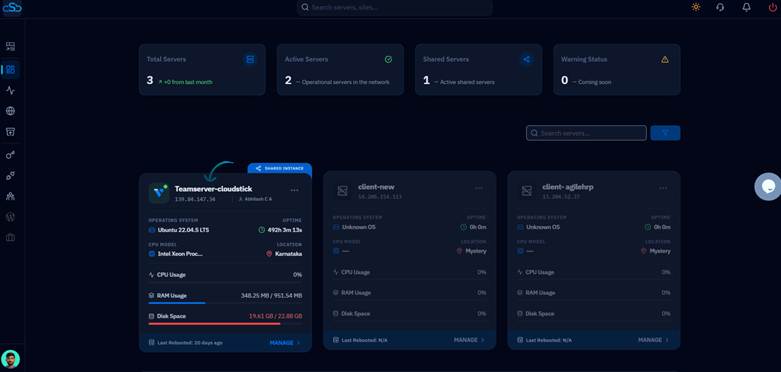This screenshot has height=372, width=781.
Task: Click the Shared Instance badge
Action: [280, 168]
